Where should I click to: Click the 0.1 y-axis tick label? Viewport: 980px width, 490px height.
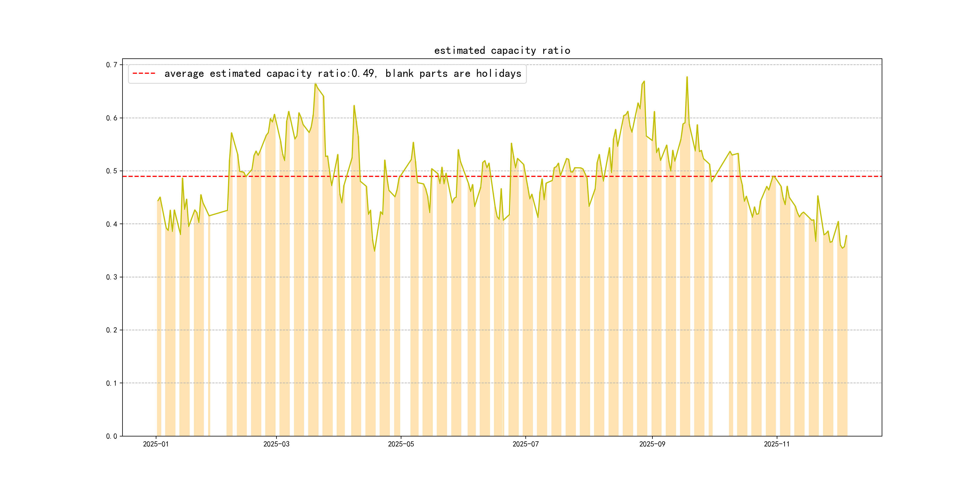(112, 383)
